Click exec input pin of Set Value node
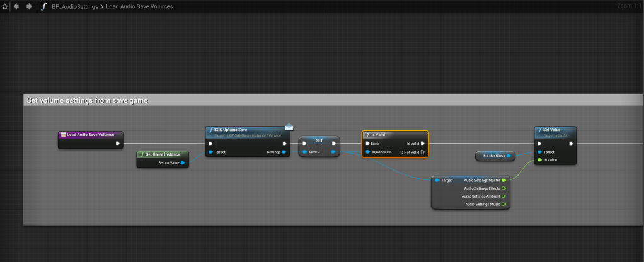 pos(539,144)
